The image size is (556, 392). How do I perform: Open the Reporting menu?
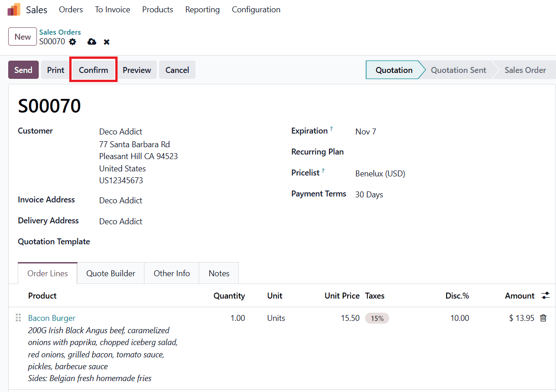click(x=202, y=10)
